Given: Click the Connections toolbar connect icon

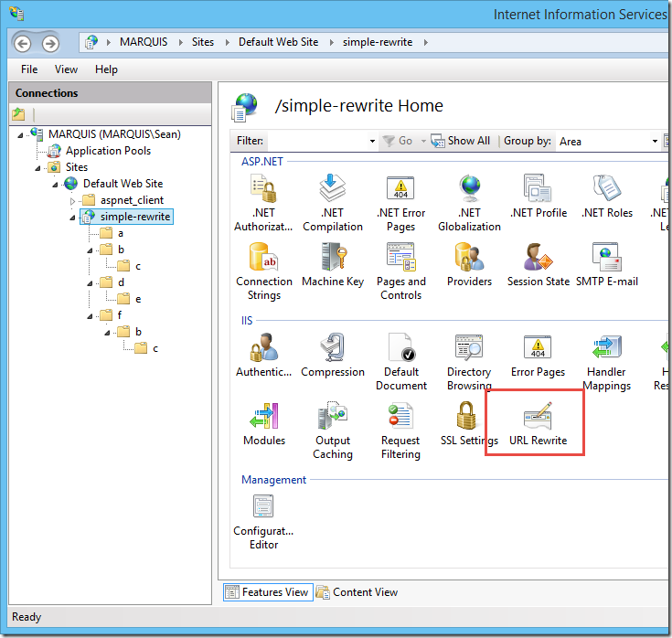Looking at the screenshot, I should pyautogui.click(x=18, y=114).
